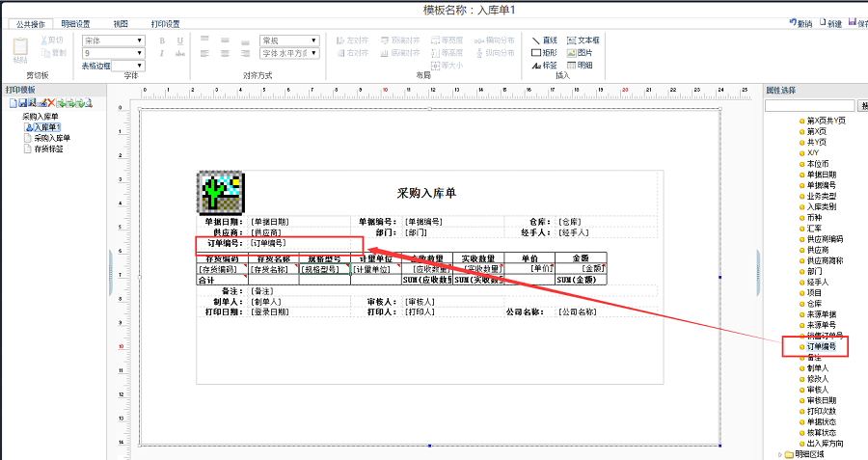Image resolution: width=868 pixels, height=460 pixels.
Task: Open the font name 宋体 dropdown
Action: point(114,41)
